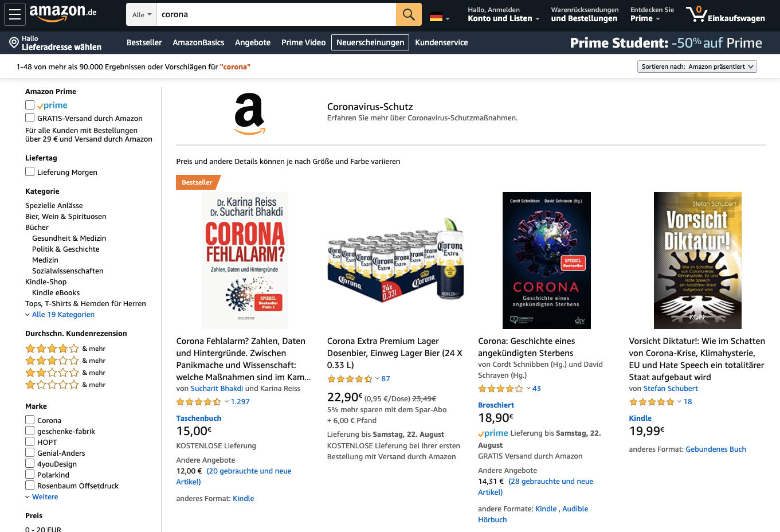Click the Amazon logo in the Coronavirus-Schutz banner
Viewport: 780px width, 532px height.
tap(249, 114)
